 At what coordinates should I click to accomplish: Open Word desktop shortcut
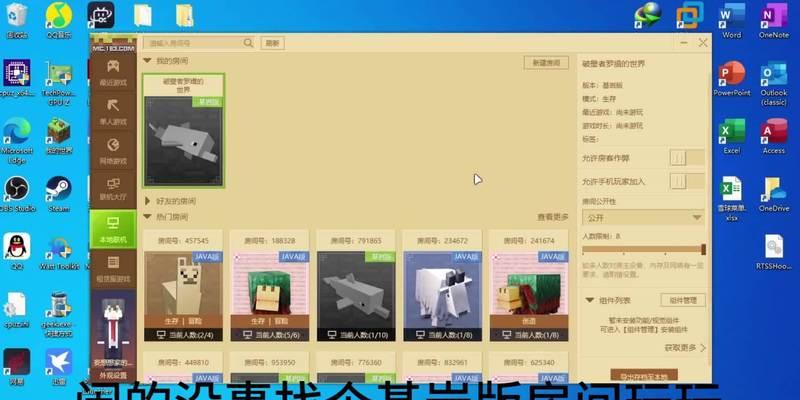click(x=732, y=21)
